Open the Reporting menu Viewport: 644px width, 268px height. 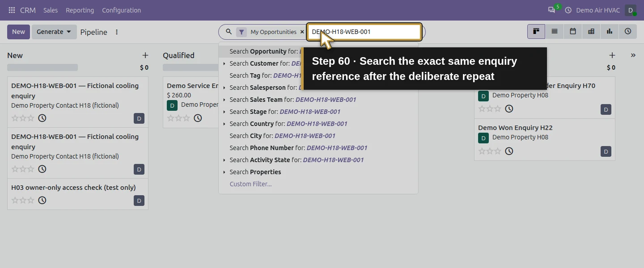click(80, 10)
